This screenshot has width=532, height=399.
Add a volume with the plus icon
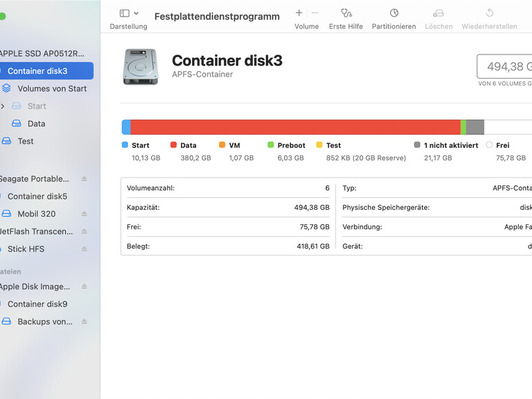point(299,13)
